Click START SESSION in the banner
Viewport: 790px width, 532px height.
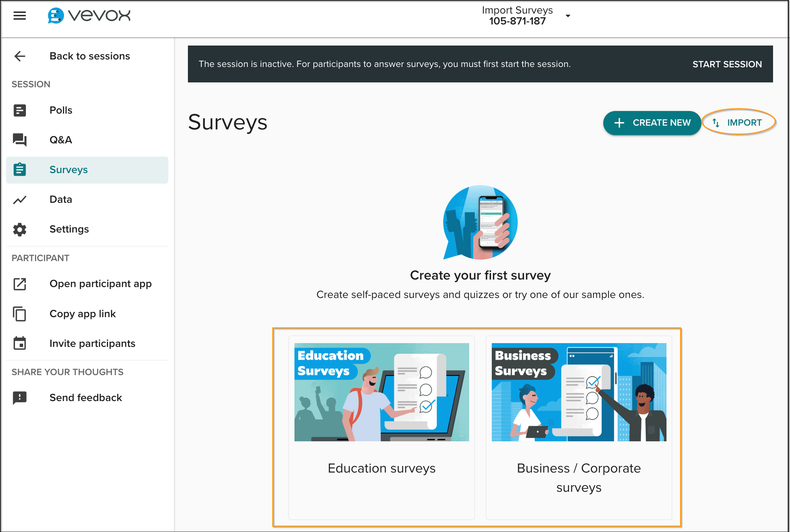tap(727, 64)
